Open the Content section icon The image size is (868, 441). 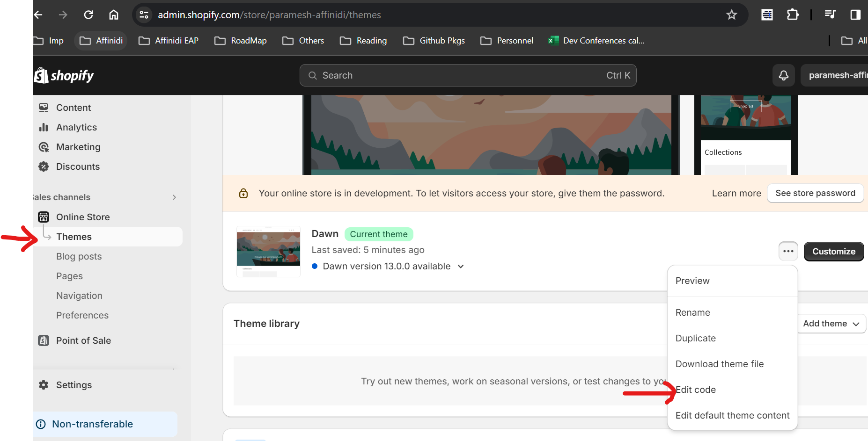coord(44,108)
